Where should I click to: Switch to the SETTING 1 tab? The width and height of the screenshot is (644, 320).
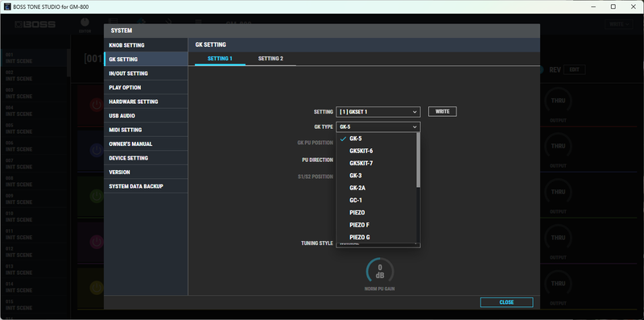tap(220, 59)
